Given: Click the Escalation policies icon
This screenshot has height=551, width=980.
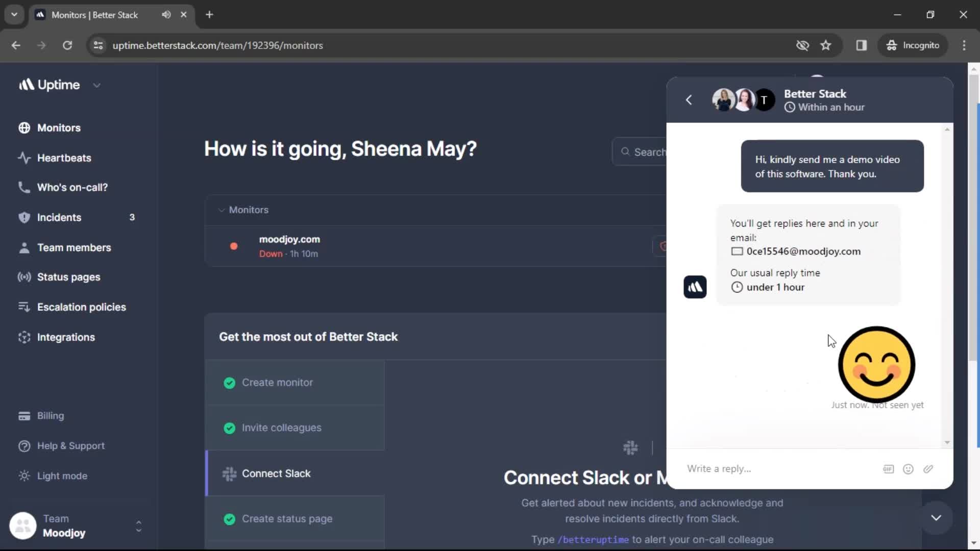Looking at the screenshot, I should 24,307.
